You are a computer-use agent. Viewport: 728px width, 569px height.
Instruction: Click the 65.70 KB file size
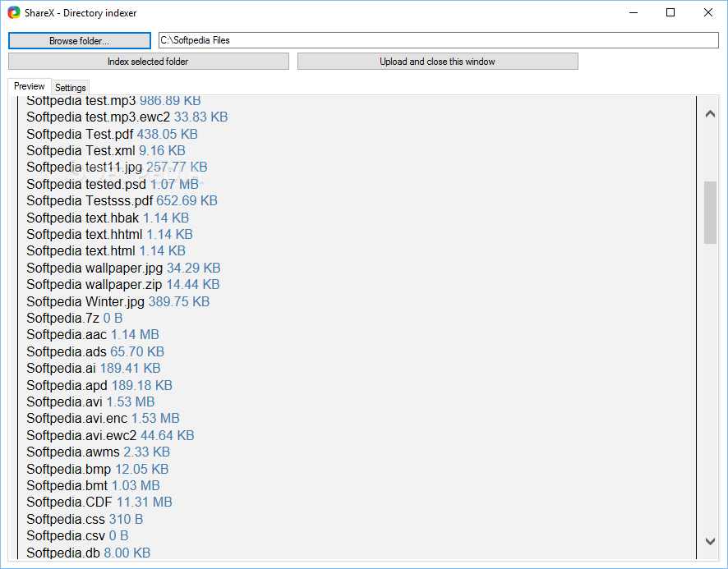coord(137,351)
